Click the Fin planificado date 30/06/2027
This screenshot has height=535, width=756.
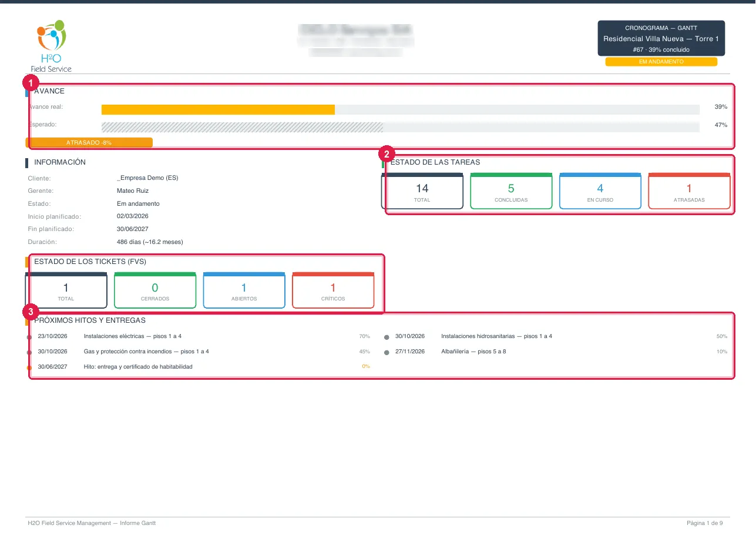point(133,229)
